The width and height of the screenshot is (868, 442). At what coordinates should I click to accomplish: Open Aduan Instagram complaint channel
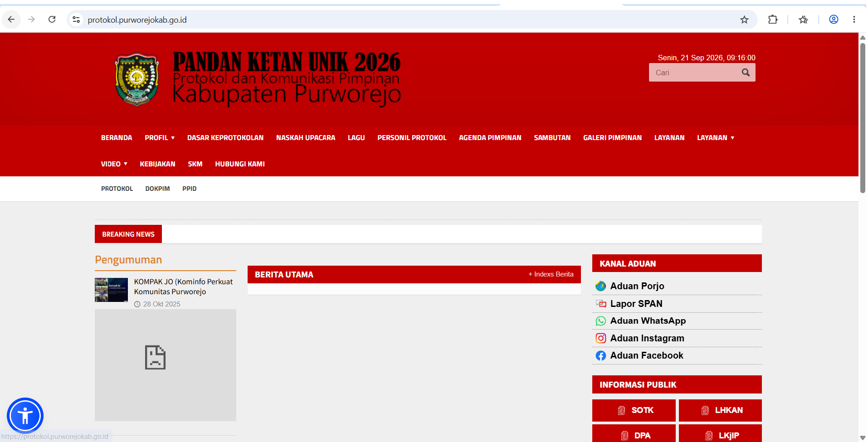[647, 338]
